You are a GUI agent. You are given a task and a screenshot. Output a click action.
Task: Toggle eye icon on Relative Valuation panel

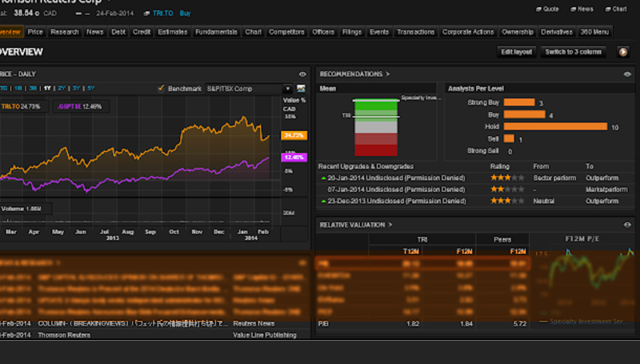(628, 226)
